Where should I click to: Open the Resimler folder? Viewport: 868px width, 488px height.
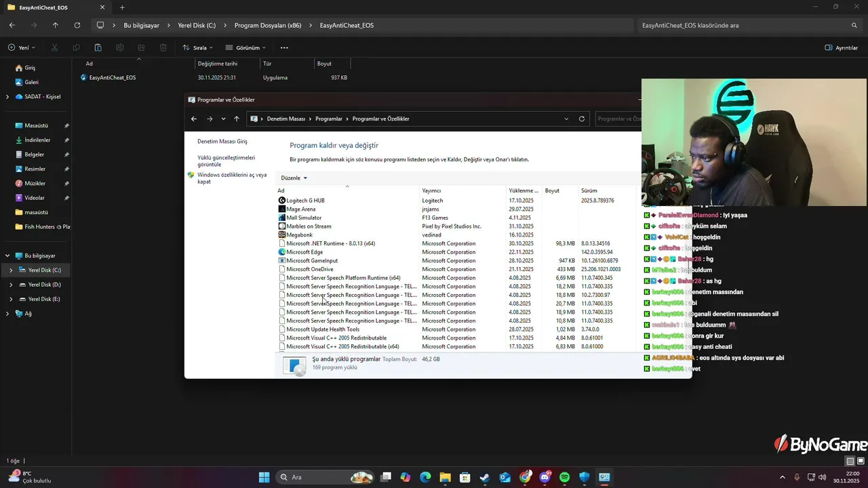(x=35, y=169)
